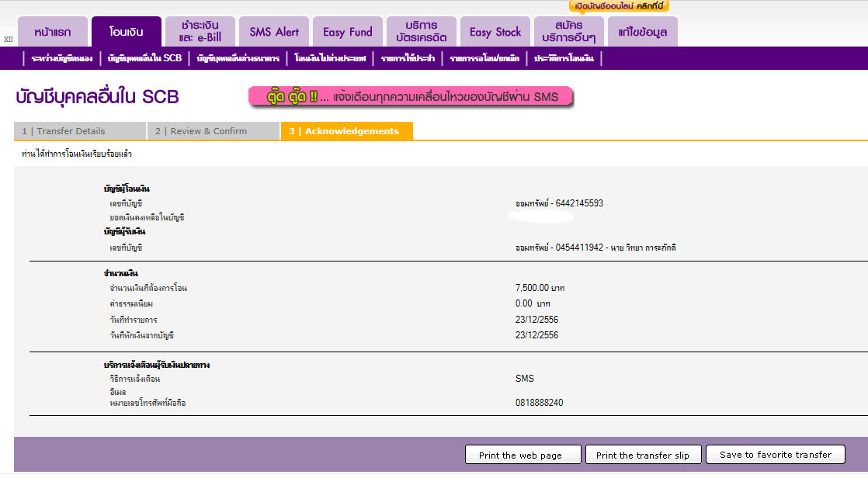
Task: Click the notification method value SMS
Action: 524,379
